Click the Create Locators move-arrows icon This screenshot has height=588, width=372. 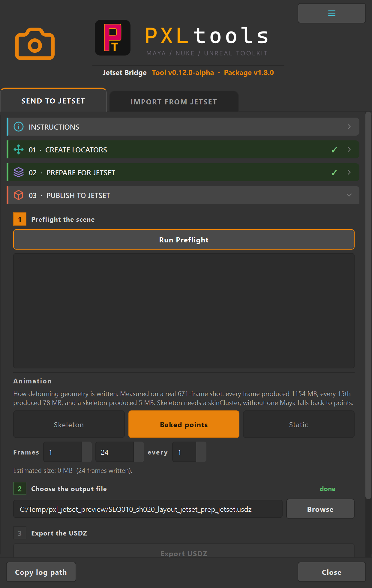[x=19, y=149]
